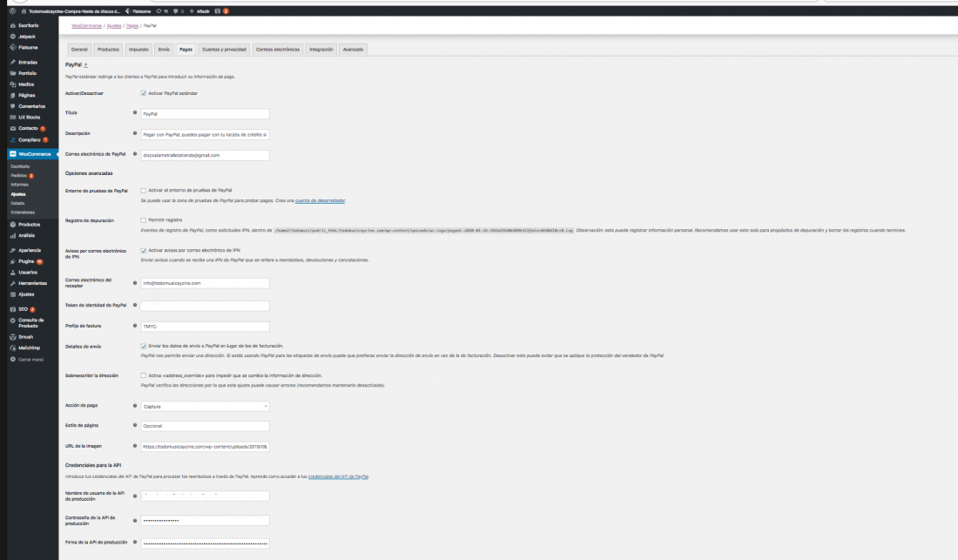Toggle Activar PayPal estándar checkbox
This screenshot has width=958, height=560.
(144, 93)
